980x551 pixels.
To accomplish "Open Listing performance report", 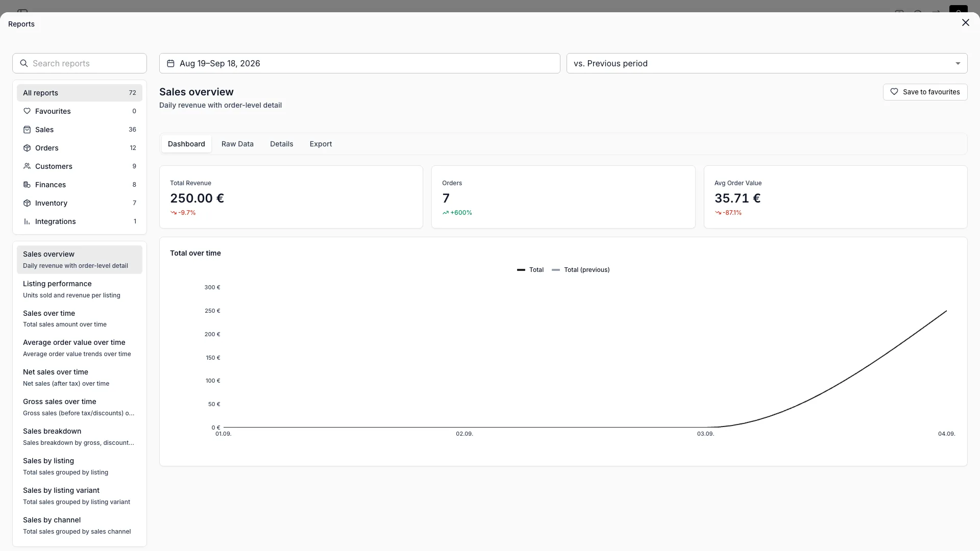I will coord(80,289).
